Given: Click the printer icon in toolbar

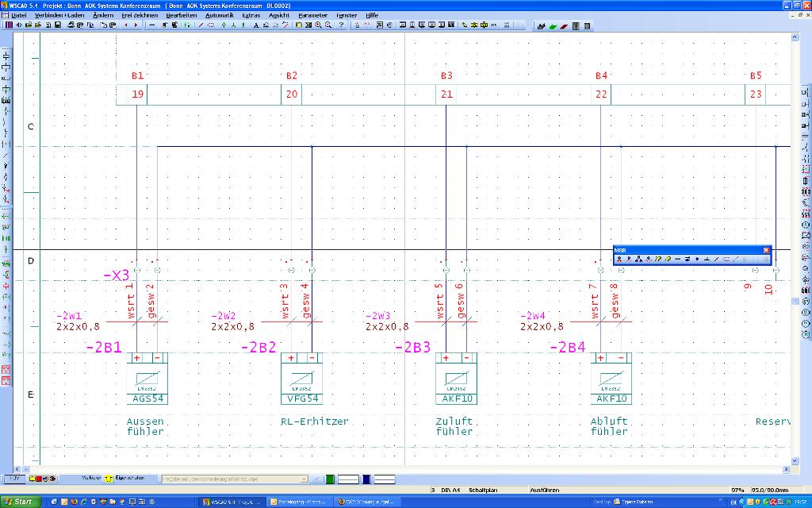Looking at the screenshot, I should point(71,25).
